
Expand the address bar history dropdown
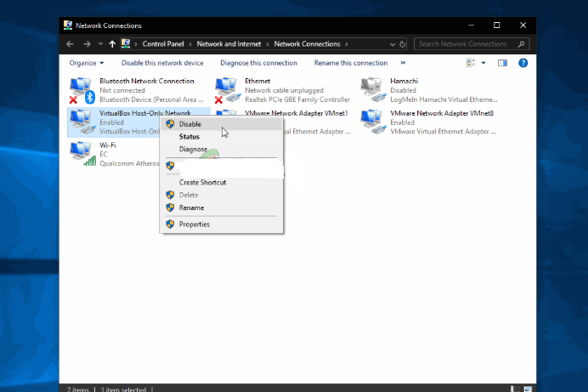tap(393, 44)
